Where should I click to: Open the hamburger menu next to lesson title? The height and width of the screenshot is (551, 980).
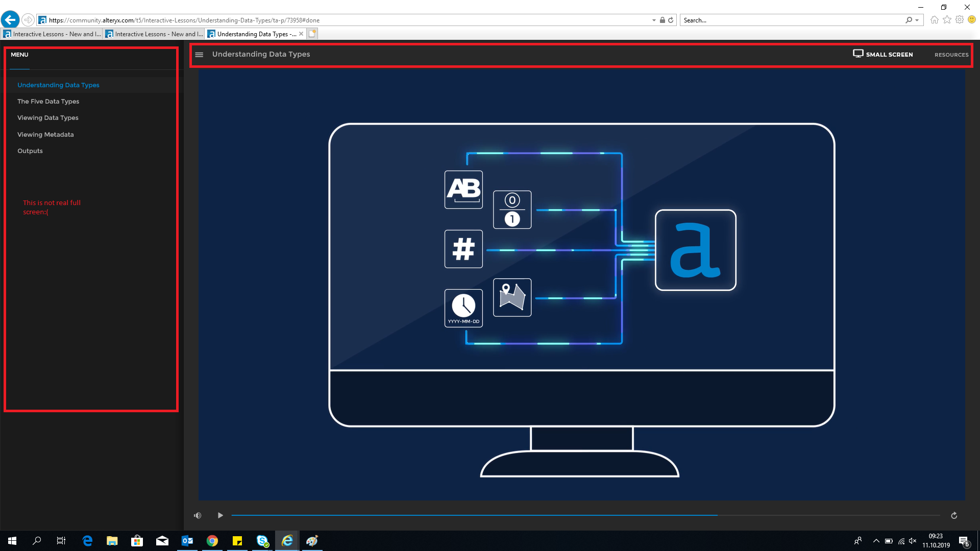[199, 54]
